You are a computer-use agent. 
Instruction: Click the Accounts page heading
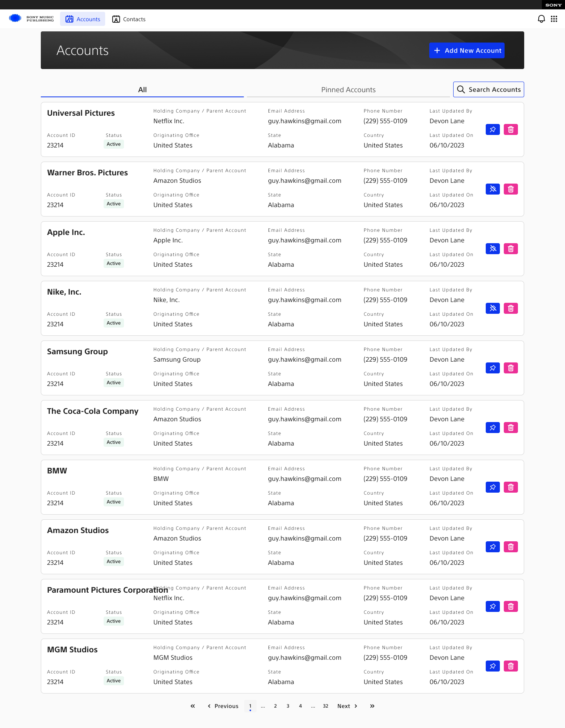point(82,51)
